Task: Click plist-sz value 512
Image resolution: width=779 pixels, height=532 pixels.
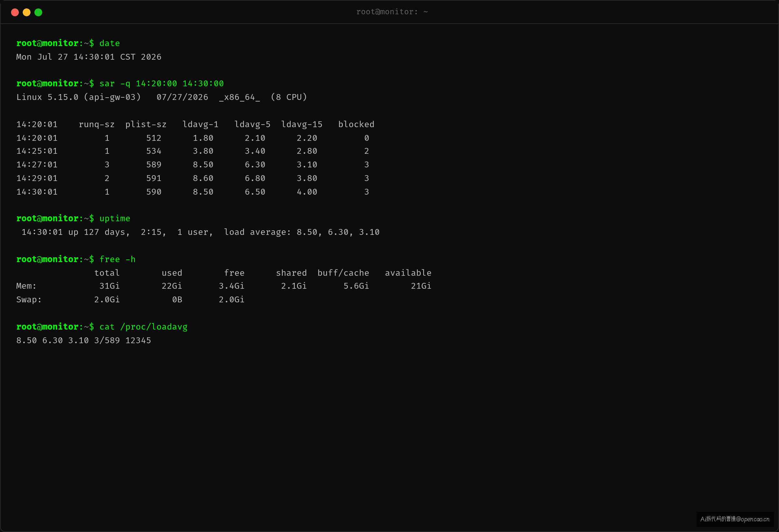Action: (154, 138)
